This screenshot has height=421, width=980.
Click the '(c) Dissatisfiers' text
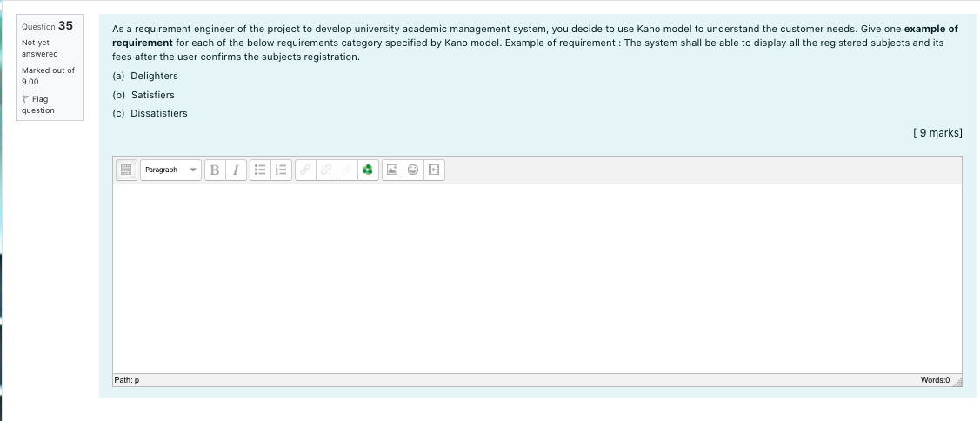(x=150, y=113)
